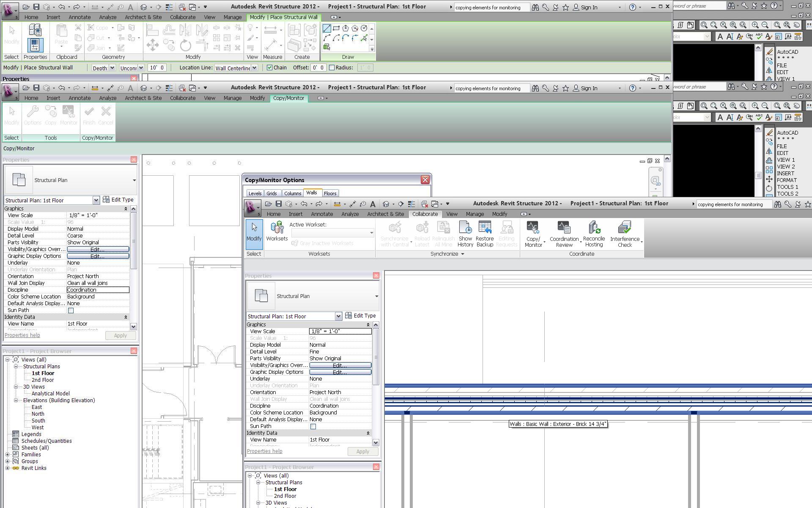Image resolution: width=812 pixels, height=508 pixels.
Task: Toggle the Sun Path checkbox in left Properties
Action: click(71, 310)
